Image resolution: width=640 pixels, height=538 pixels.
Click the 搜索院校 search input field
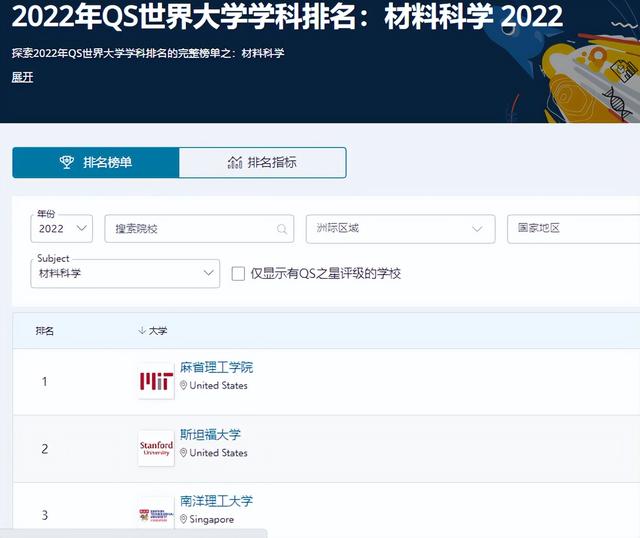pyautogui.click(x=199, y=229)
